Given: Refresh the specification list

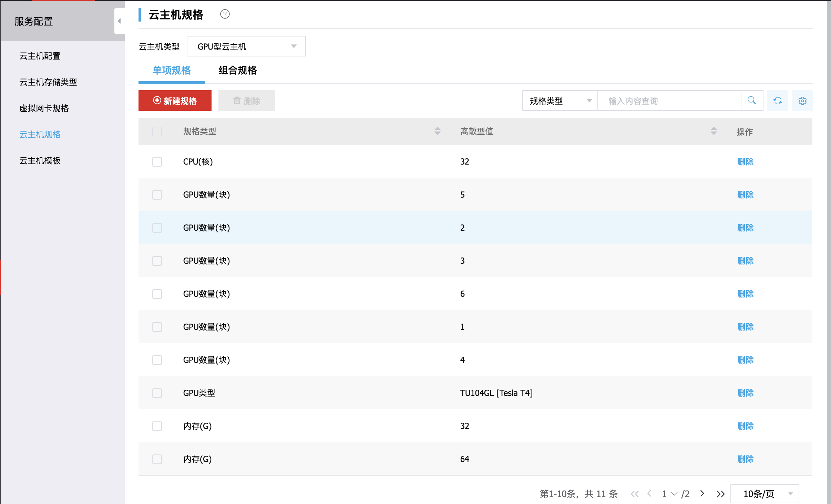Looking at the screenshot, I should tap(778, 101).
